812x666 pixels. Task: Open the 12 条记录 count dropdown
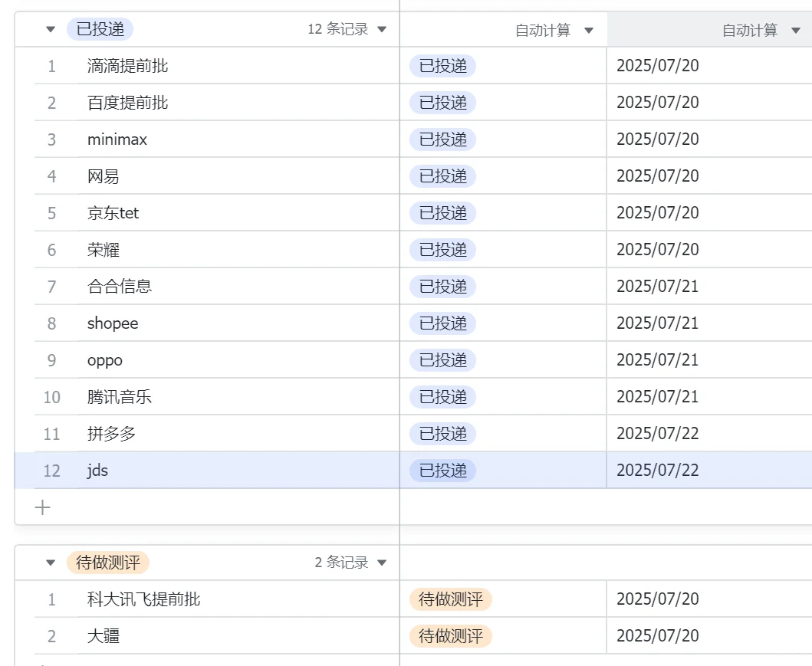point(382,29)
